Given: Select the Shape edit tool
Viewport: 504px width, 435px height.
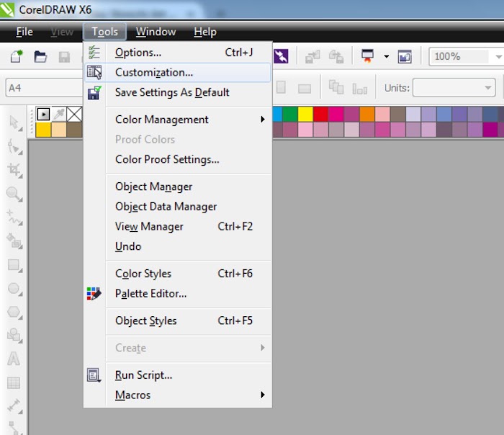Looking at the screenshot, I should pos(15,147).
